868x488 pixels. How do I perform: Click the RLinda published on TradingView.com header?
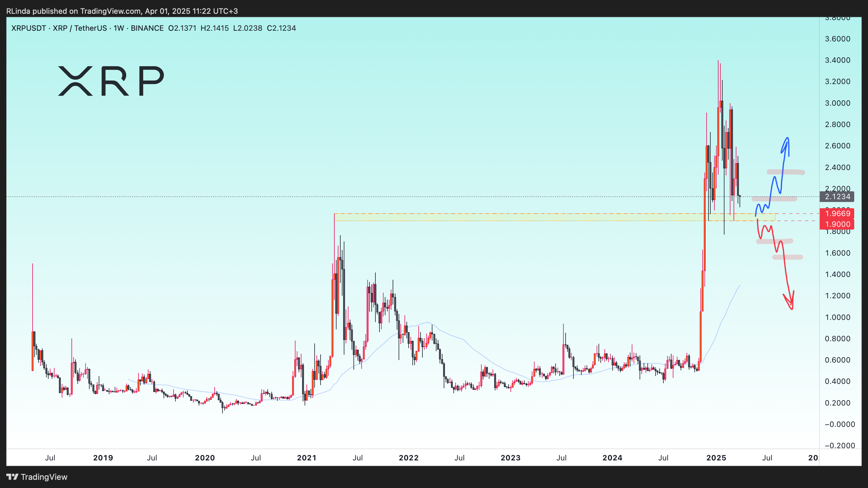(122, 11)
